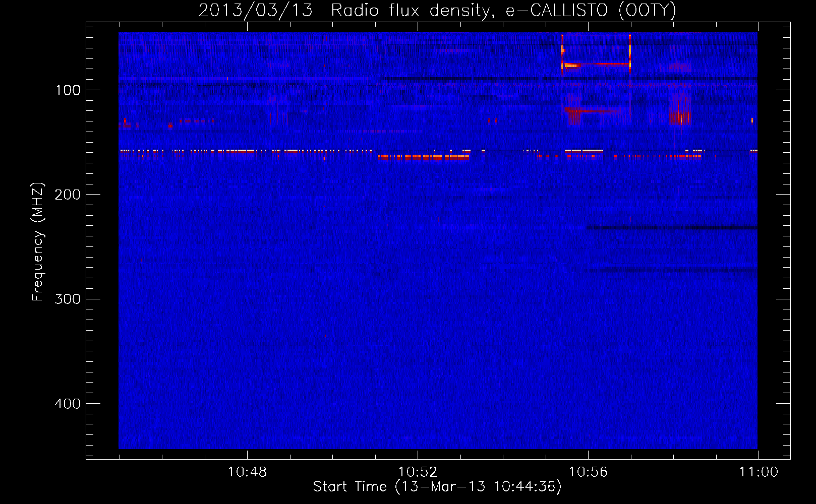The height and width of the screenshot is (504, 816).
Task: Click the "200" frequency tick label
Action: (x=68, y=195)
